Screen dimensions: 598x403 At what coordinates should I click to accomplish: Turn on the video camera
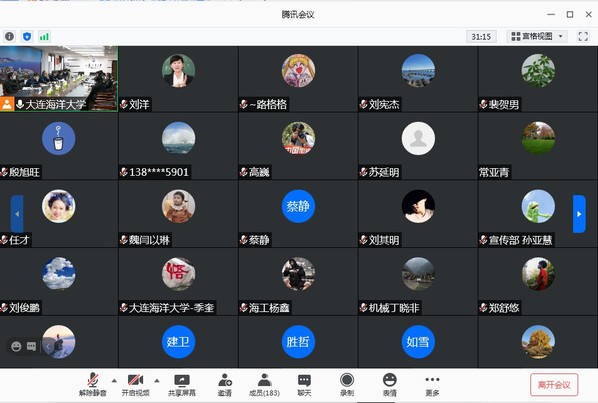pos(135,385)
